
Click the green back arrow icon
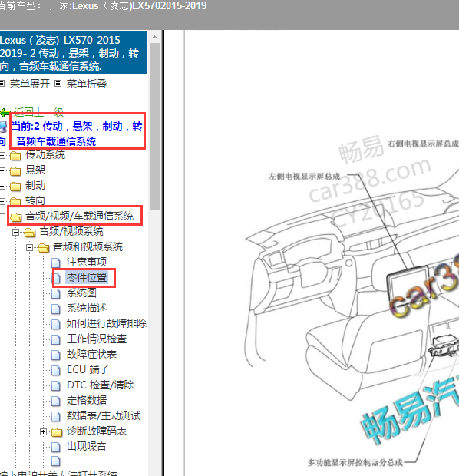[x=5, y=113]
